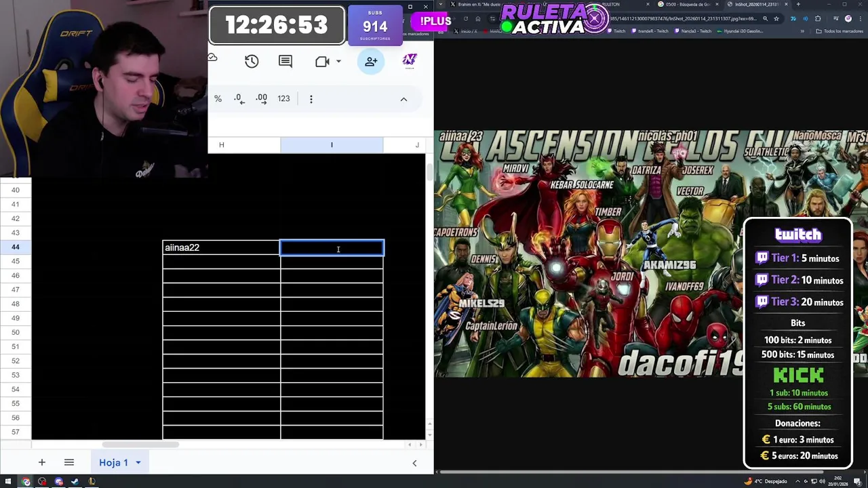
Task: Click the cloud saved status icon
Action: [212, 58]
